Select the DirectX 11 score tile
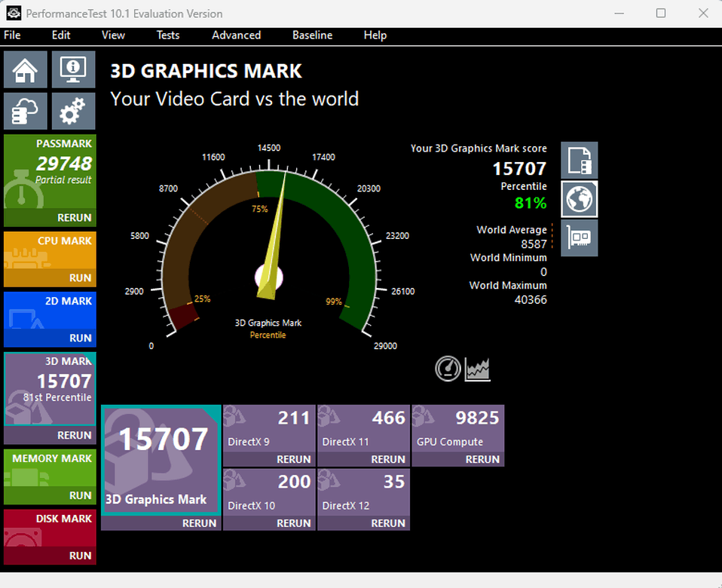 coord(364,428)
